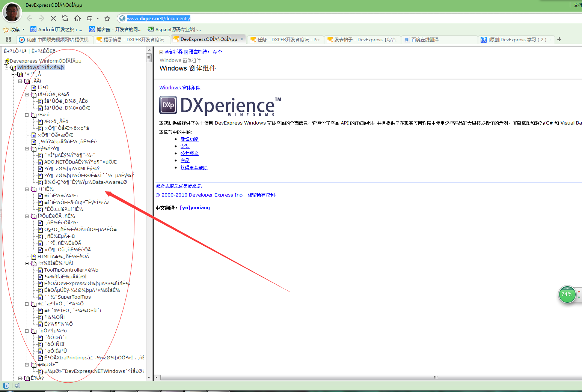Click the speaker icon in status bar
582x392 pixels.
tap(17, 385)
